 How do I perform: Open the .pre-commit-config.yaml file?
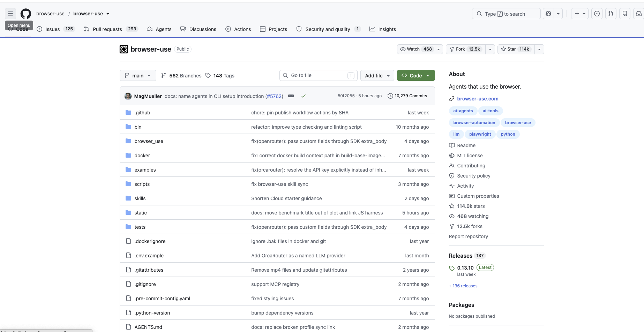tap(162, 299)
